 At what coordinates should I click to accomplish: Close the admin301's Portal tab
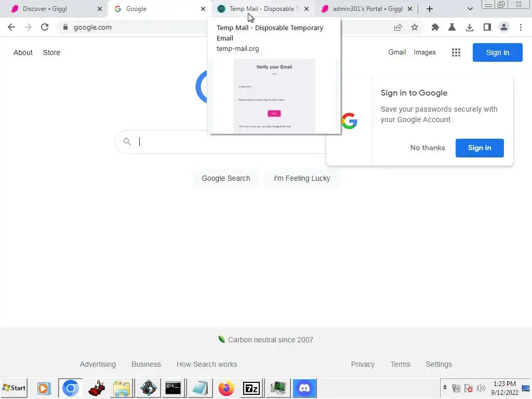(x=410, y=9)
